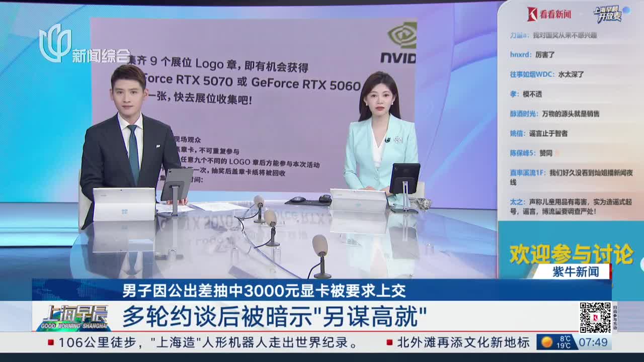Click the red bullet before 北外滩 ticker
Viewport: 644px width, 362px height.
(x=389, y=343)
